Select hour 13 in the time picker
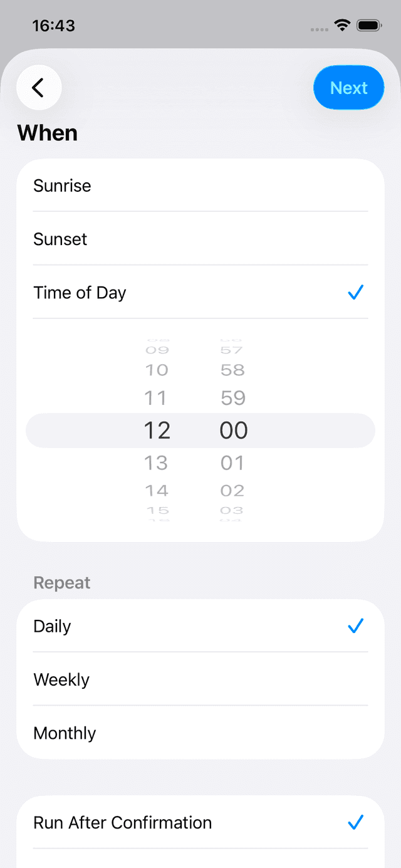 click(156, 463)
